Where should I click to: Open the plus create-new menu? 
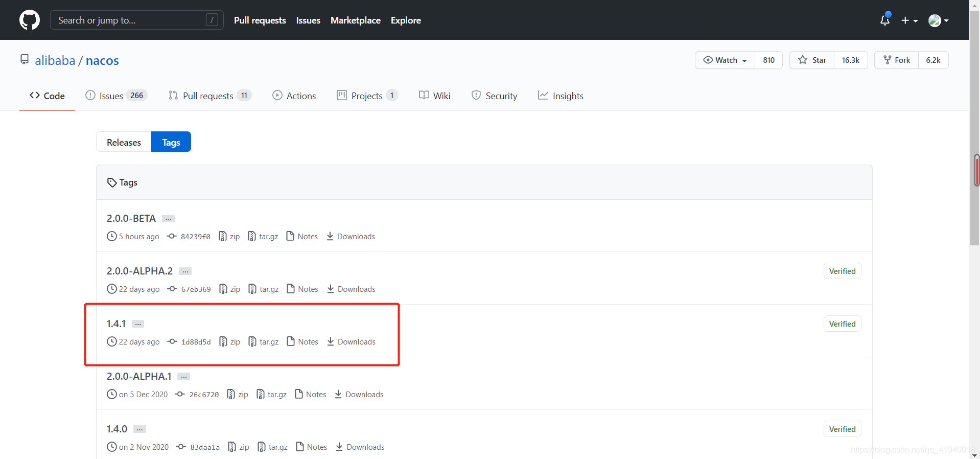click(909, 20)
